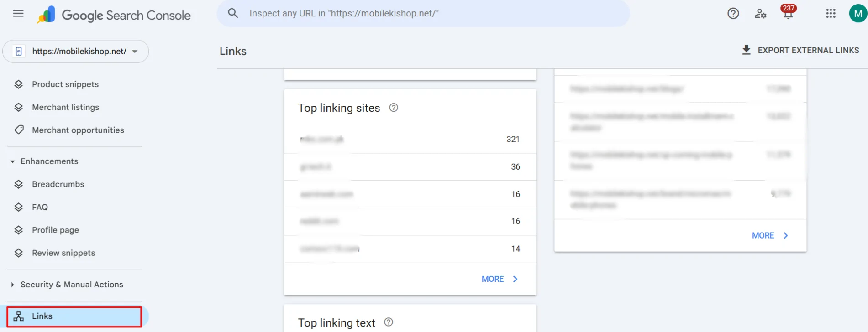Collapse the Enhancements section
868x332 pixels.
click(12, 161)
